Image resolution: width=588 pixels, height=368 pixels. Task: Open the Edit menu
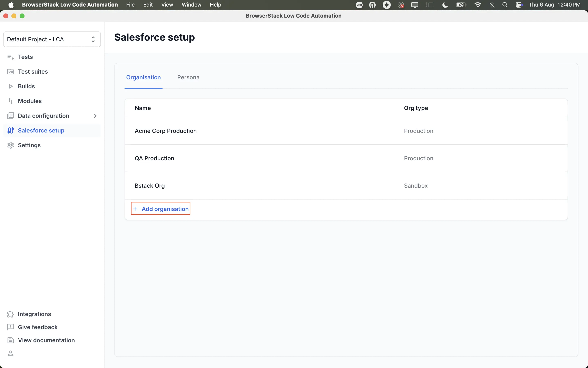click(x=148, y=5)
